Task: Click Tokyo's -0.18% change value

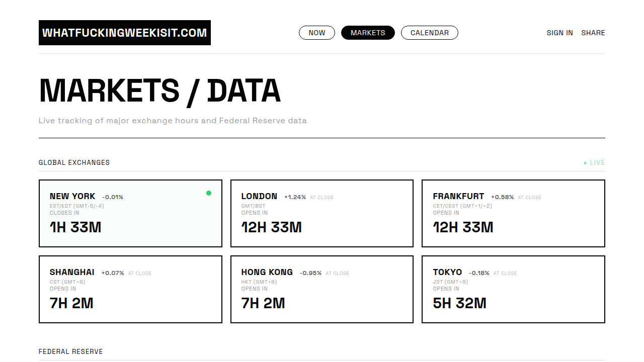Action: (479, 273)
